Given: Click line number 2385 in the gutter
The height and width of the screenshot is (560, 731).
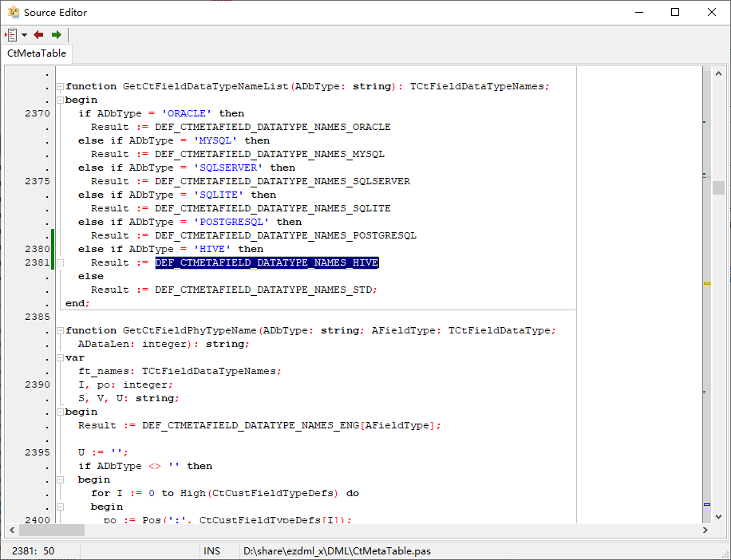Looking at the screenshot, I should [x=38, y=317].
